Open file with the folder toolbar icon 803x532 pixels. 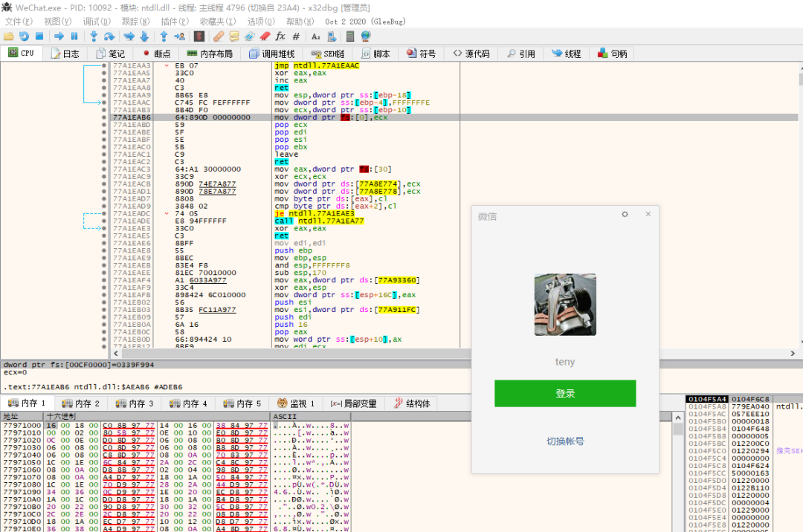(9, 36)
